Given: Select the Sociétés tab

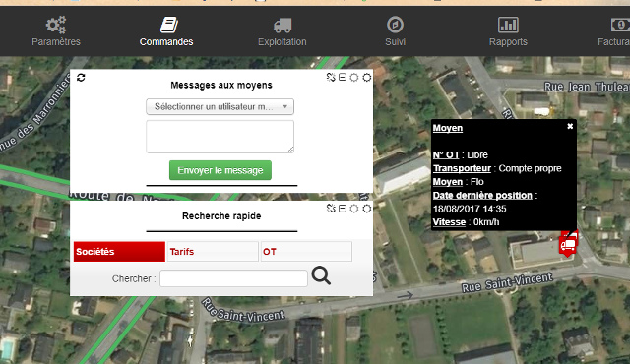Looking at the screenshot, I should click(x=119, y=252).
